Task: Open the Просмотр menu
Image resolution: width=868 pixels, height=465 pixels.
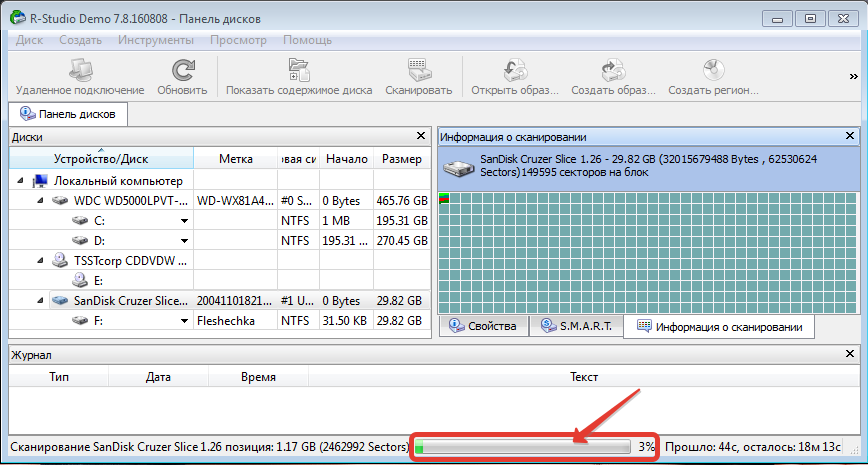Action: point(238,40)
